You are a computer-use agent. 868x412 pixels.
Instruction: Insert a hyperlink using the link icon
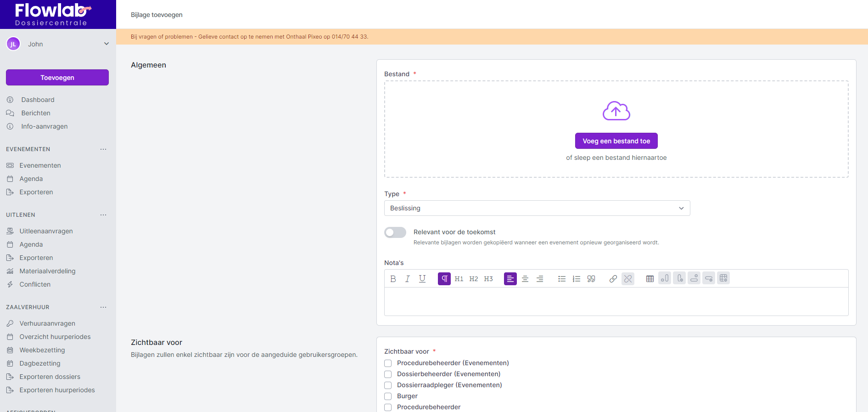tap(613, 279)
